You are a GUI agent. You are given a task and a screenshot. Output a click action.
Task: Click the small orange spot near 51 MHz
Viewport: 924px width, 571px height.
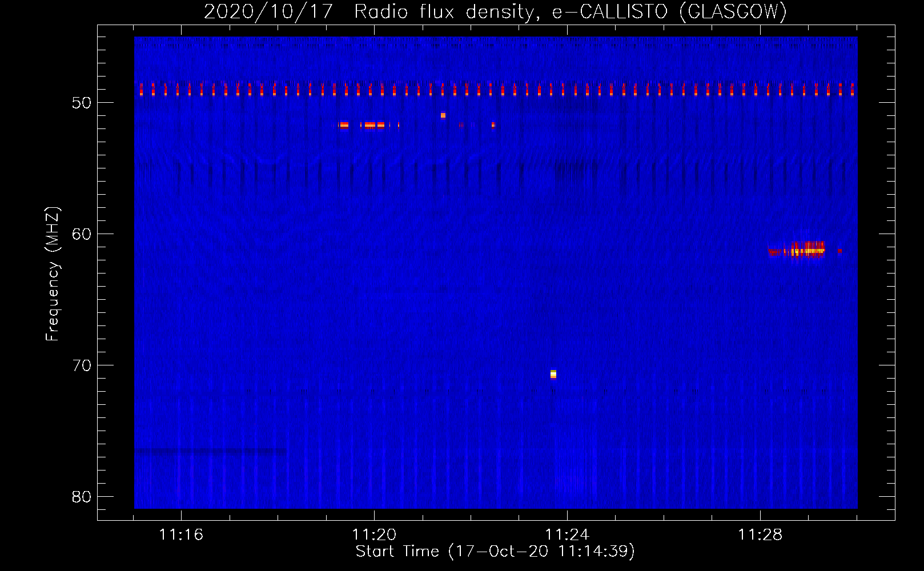point(443,115)
